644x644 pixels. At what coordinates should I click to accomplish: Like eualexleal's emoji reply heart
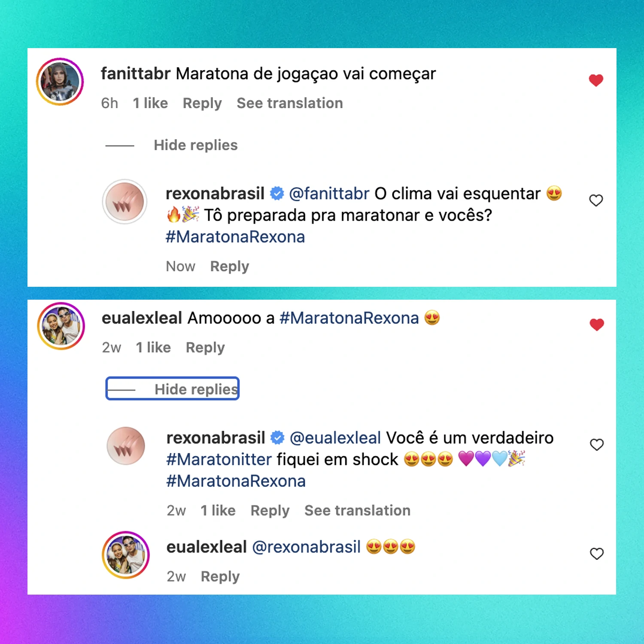[x=597, y=553]
